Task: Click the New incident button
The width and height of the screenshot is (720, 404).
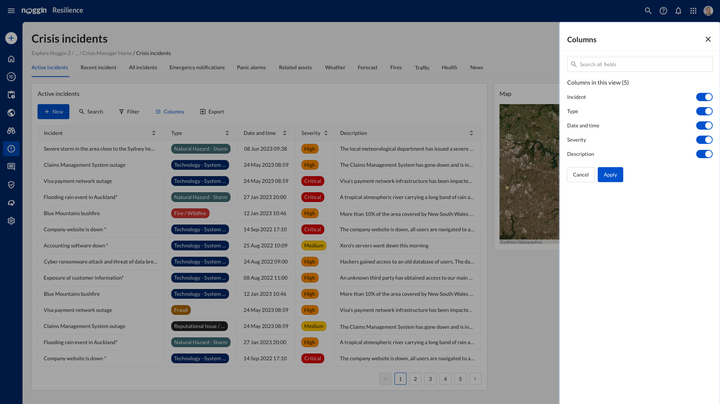Action: click(x=53, y=112)
